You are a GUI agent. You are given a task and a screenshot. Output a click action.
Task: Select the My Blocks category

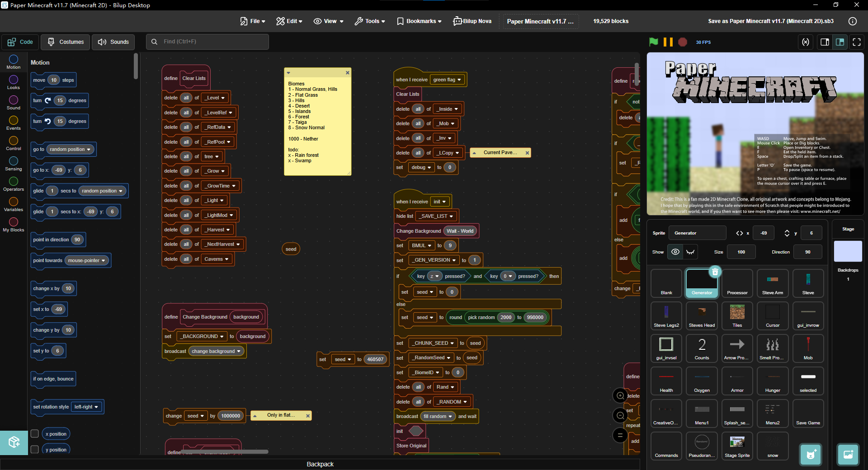coord(14,225)
